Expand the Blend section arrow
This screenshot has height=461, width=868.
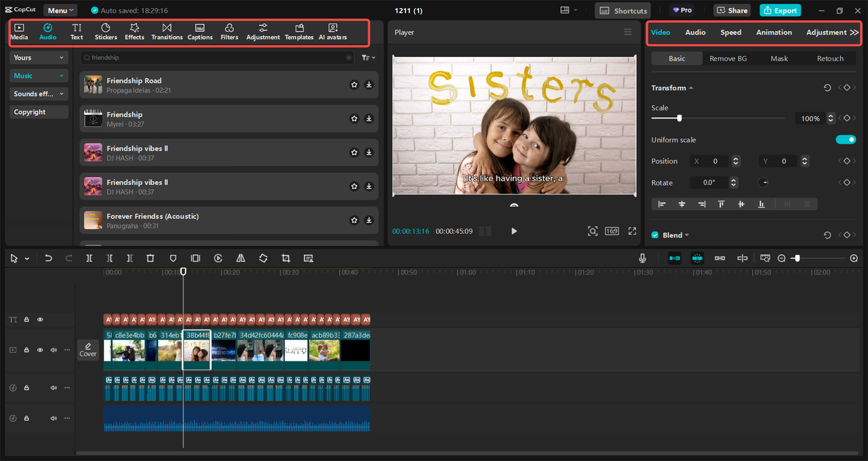pos(687,235)
